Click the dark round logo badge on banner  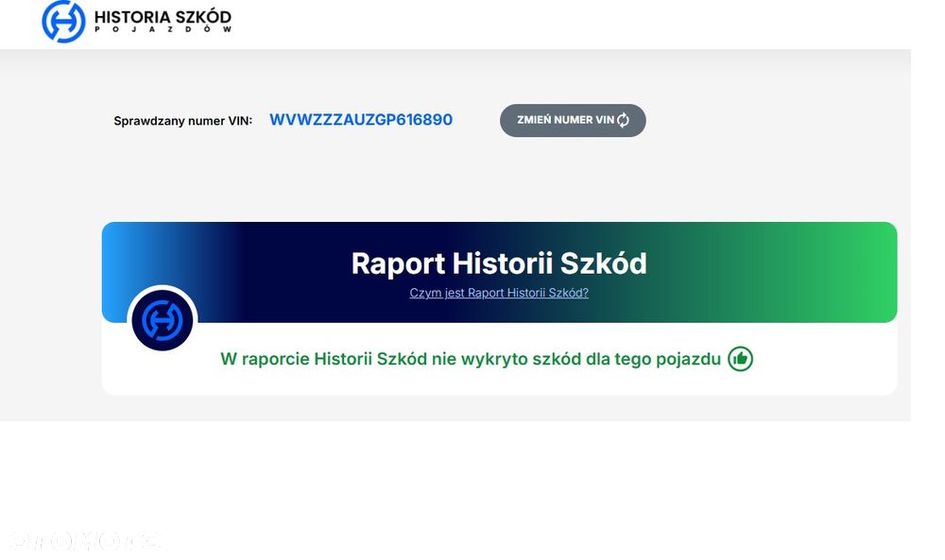[x=163, y=320]
